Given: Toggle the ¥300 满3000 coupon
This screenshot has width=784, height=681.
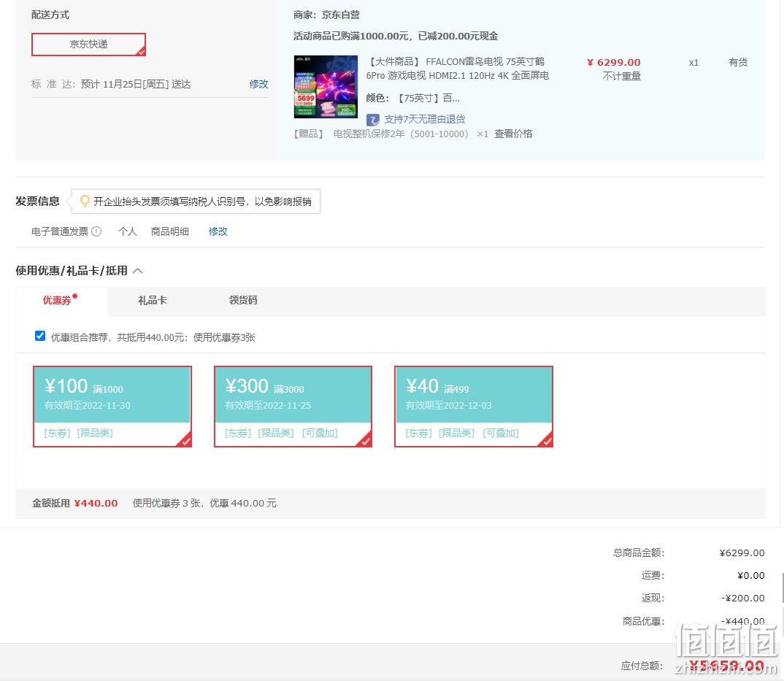Looking at the screenshot, I should pyautogui.click(x=293, y=407).
